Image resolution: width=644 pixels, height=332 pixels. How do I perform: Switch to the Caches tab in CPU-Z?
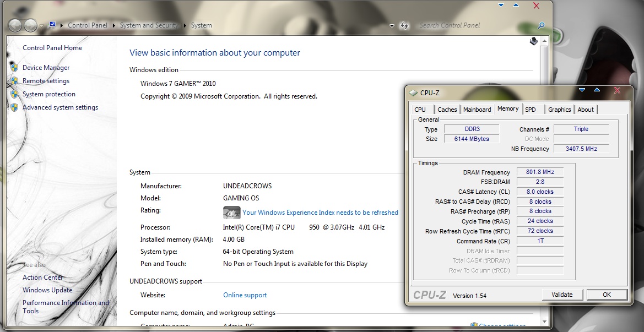point(447,110)
